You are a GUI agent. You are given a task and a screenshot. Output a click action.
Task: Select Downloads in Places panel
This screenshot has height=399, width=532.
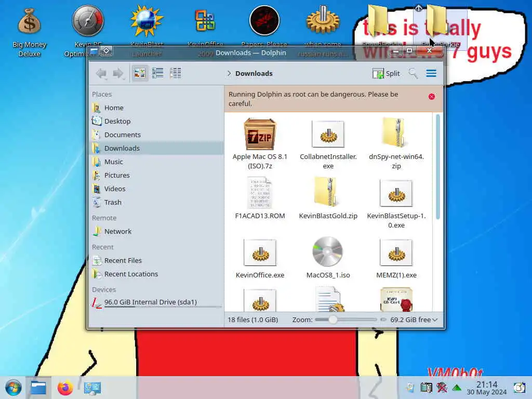[156, 148]
